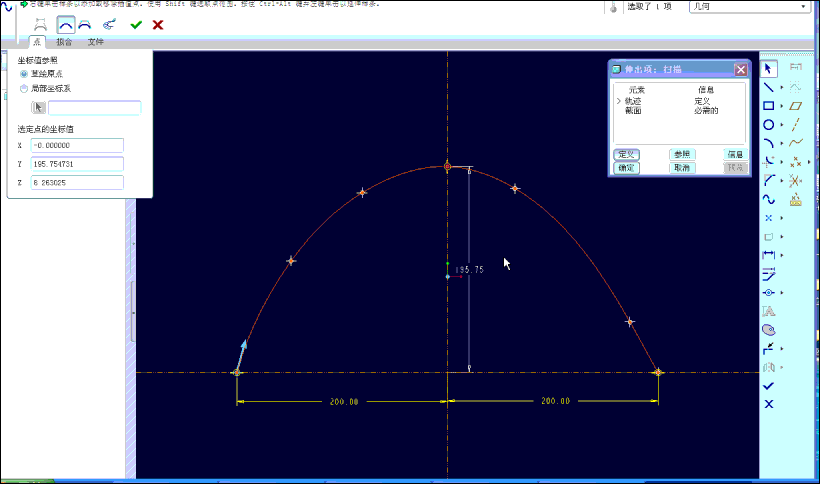This screenshot has width=820, height=484.
Task: Select the spline right endpoint
Action: coord(658,372)
